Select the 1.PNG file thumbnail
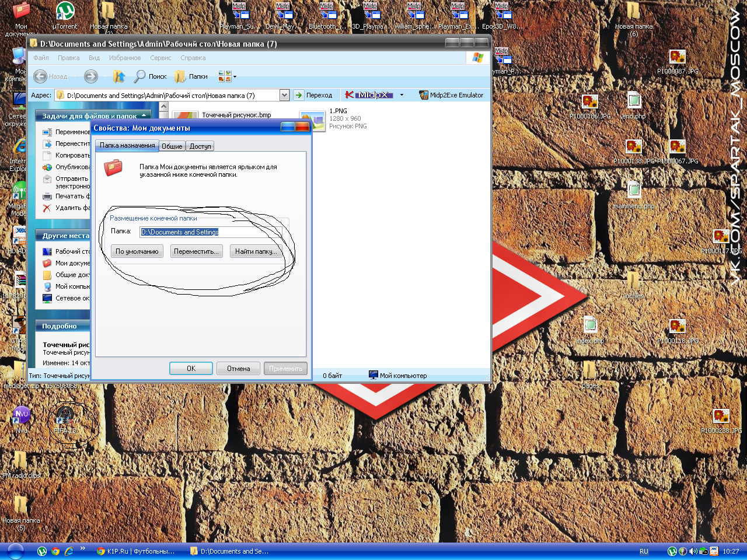 point(312,120)
